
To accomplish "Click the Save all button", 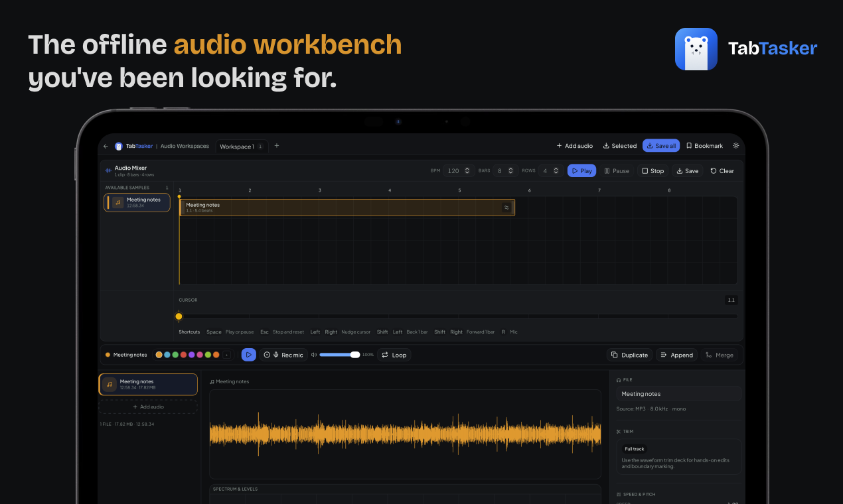I will click(x=661, y=146).
